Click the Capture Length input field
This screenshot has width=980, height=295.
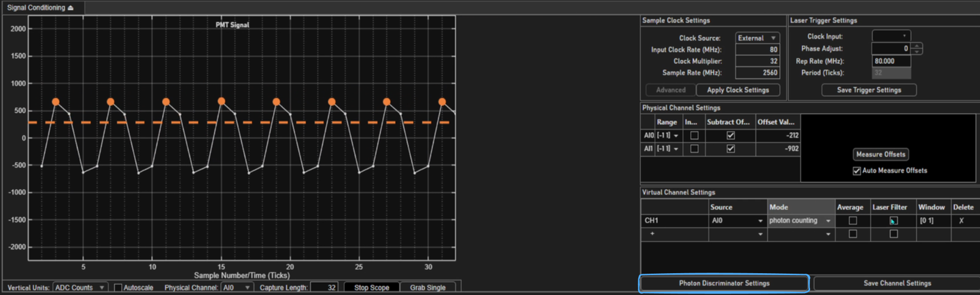pos(324,287)
